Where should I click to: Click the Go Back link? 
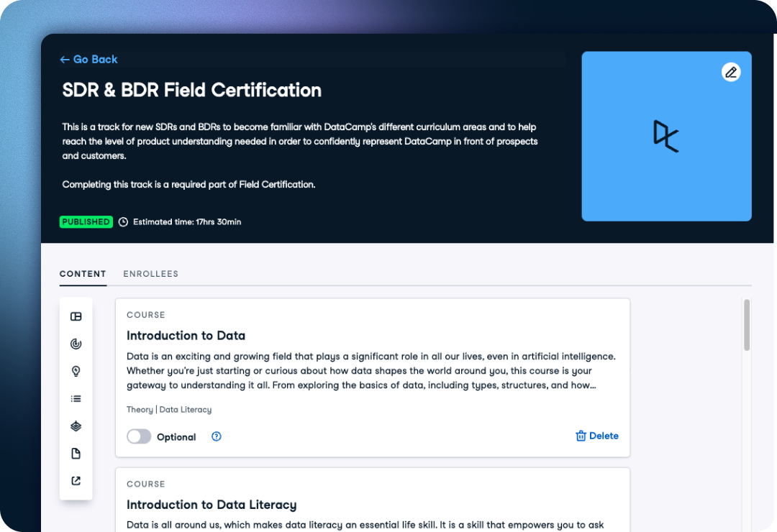(x=88, y=60)
